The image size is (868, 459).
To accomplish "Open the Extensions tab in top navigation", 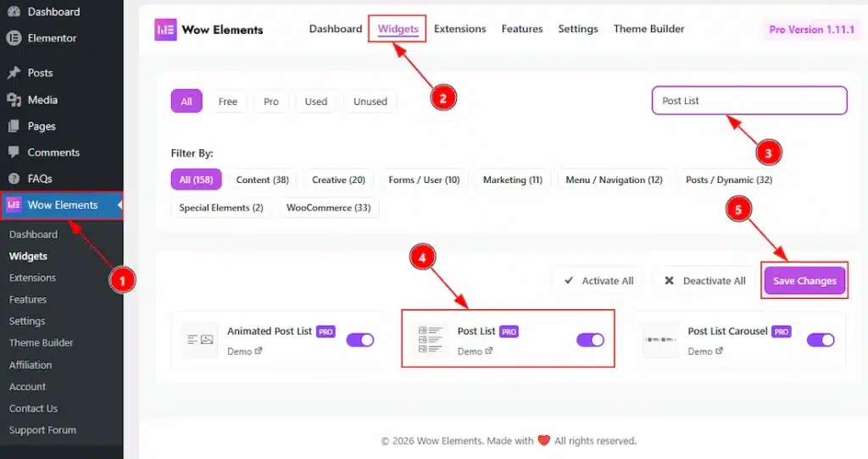I will tap(460, 29).
